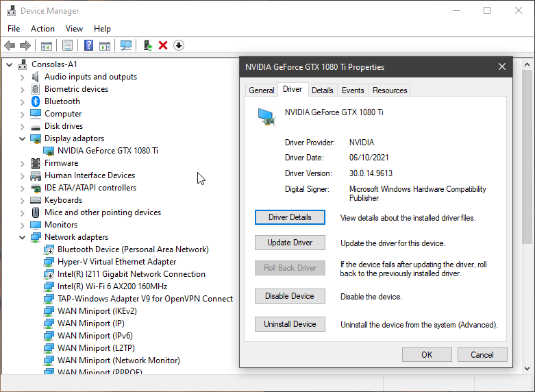Open the View menu
The image size is (535, 392).
[x=74, y=29]
